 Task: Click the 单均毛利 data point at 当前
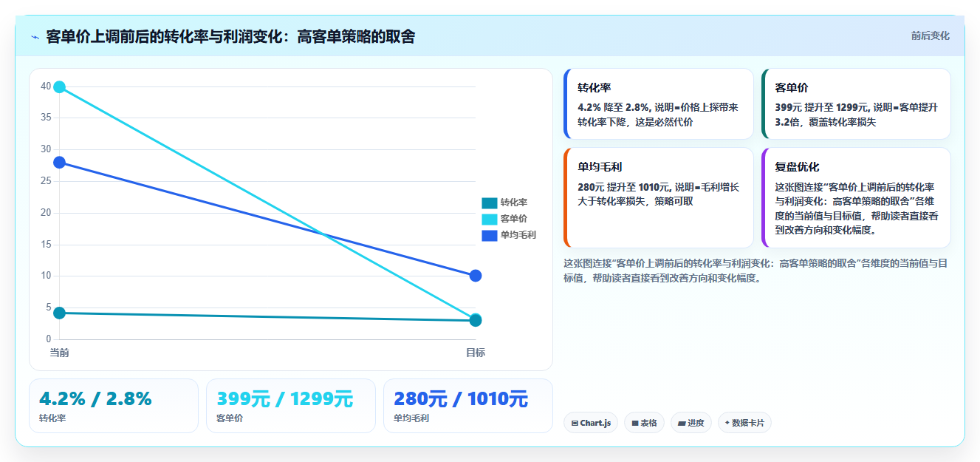click(x=59, y=163)
